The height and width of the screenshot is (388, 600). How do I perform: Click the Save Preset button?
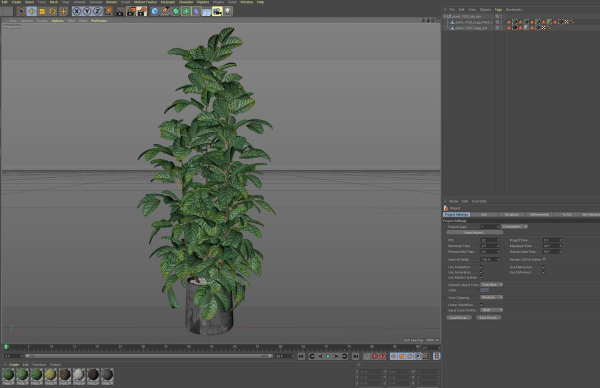point(489,318)
